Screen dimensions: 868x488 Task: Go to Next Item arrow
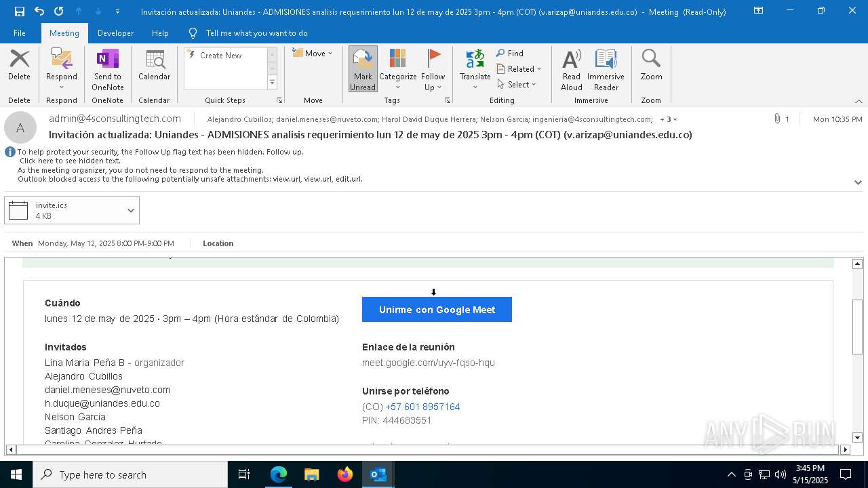98,12
